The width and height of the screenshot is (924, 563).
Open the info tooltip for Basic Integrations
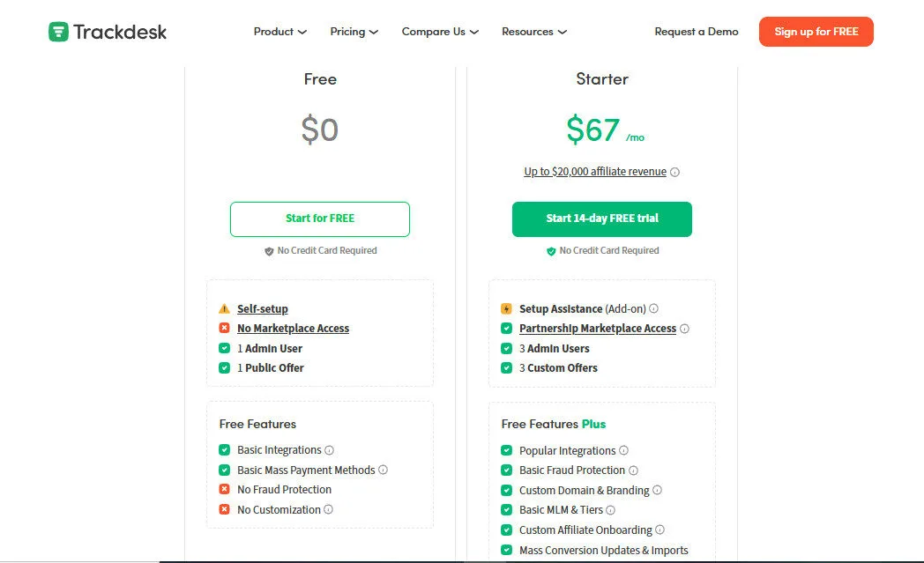click(327, 449)
